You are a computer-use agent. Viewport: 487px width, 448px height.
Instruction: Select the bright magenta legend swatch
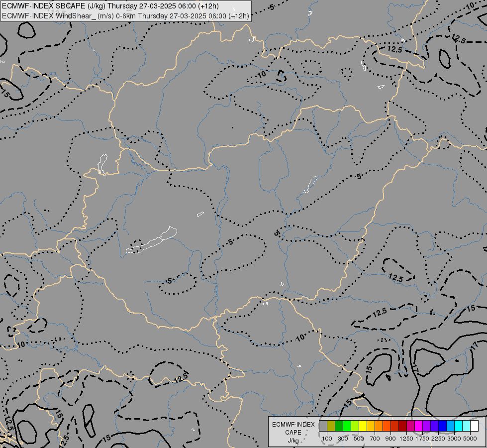419,426
